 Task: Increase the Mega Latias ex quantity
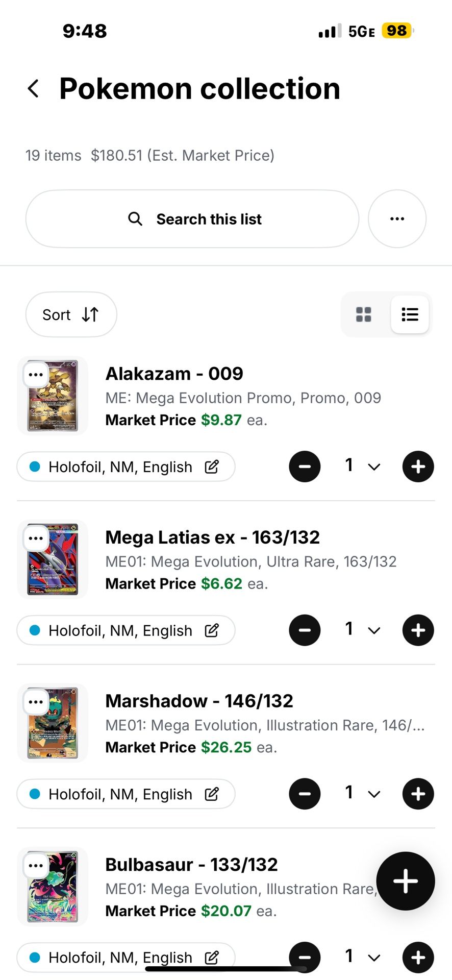(418, 630)
